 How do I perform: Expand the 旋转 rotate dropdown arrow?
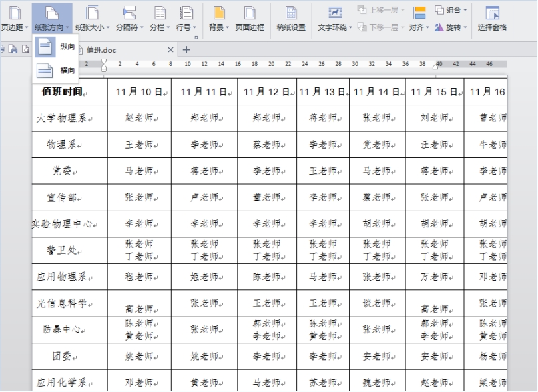pyautogui.click(x=465, y=27)
